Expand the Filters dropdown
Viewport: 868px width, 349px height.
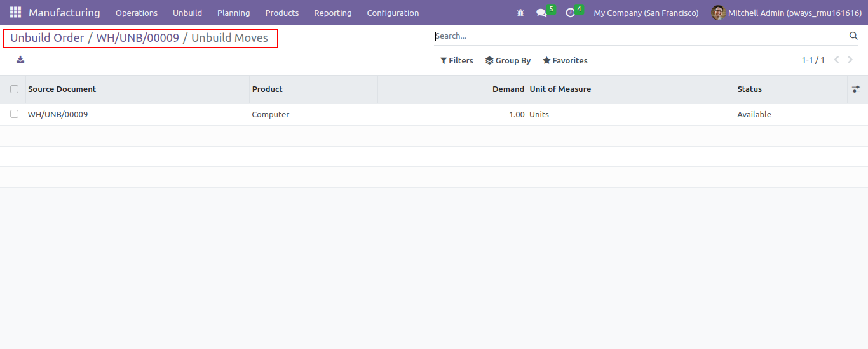pyautogui.click(x=456, y=61)
